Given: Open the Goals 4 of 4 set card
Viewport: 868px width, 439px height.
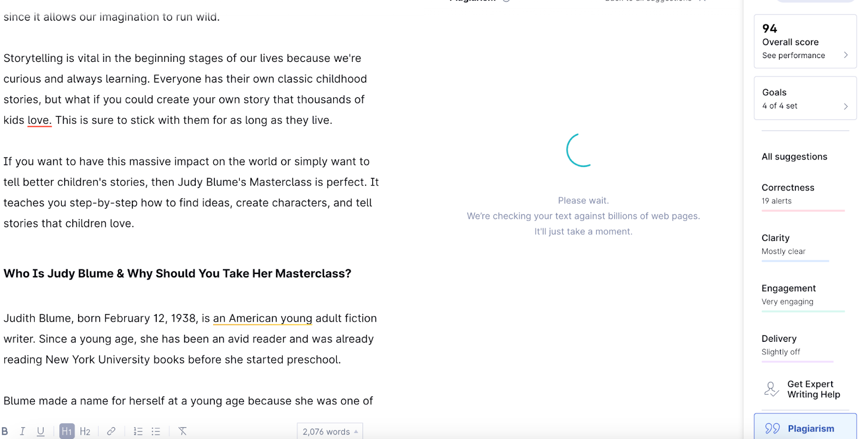Looking at the screenshot, I should coord(805,98).
